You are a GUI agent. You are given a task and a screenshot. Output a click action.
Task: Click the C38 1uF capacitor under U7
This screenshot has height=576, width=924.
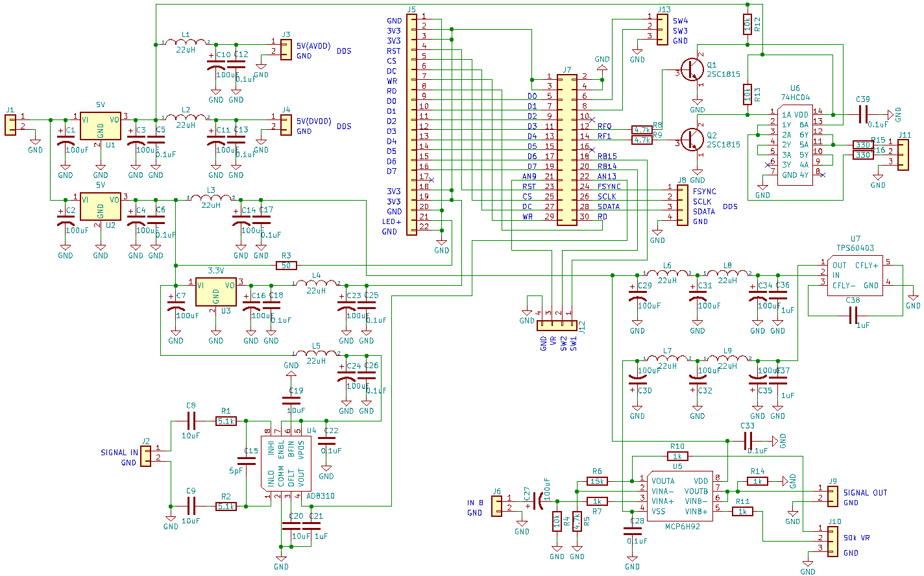[853, 316]
